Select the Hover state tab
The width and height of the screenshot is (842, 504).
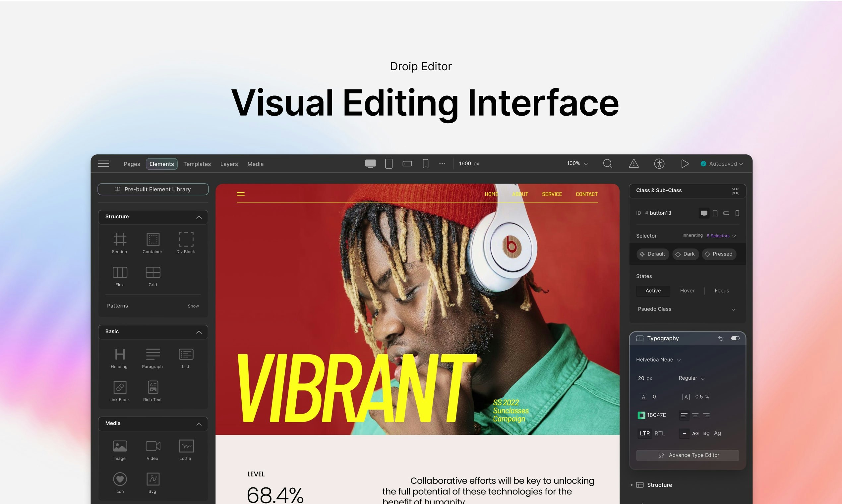(x=687, y=291)
